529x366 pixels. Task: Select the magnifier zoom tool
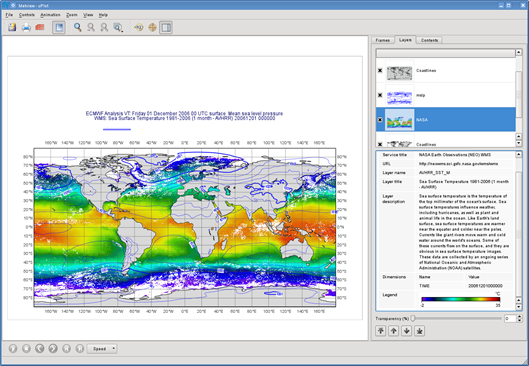coord(78,27)
